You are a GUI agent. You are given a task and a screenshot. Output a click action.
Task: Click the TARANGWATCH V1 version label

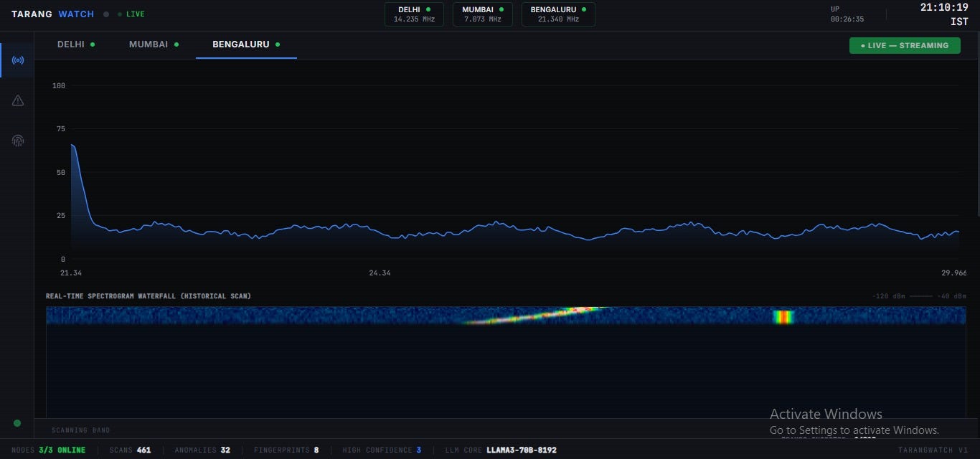click(x=933, y=450)
